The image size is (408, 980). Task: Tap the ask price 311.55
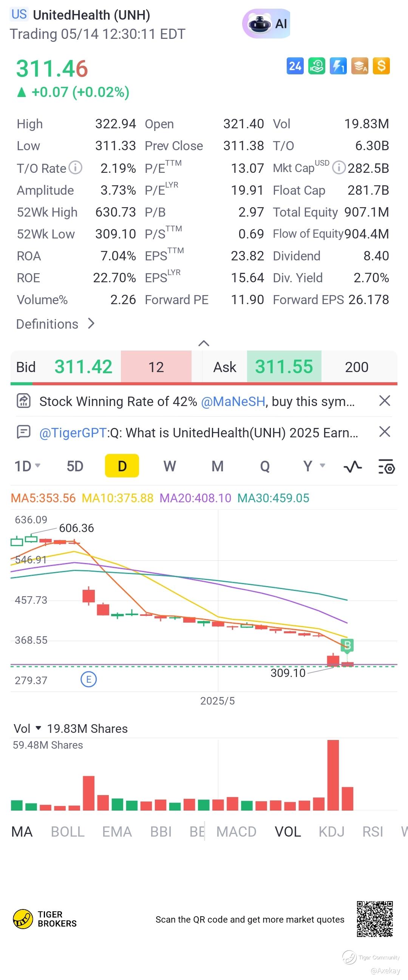[x=284, y=367]
